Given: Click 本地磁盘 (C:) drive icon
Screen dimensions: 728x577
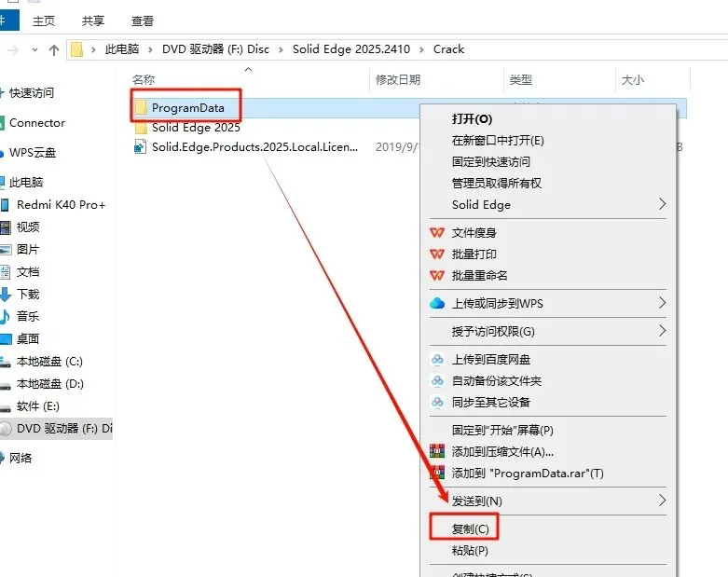Looking at the screenshot, I should [5, 362].
